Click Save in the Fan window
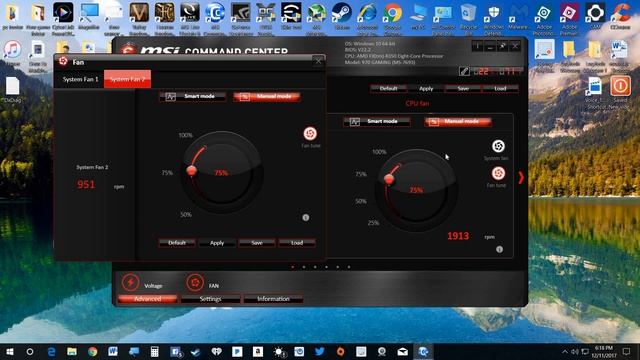 click(x=257, y=243)
